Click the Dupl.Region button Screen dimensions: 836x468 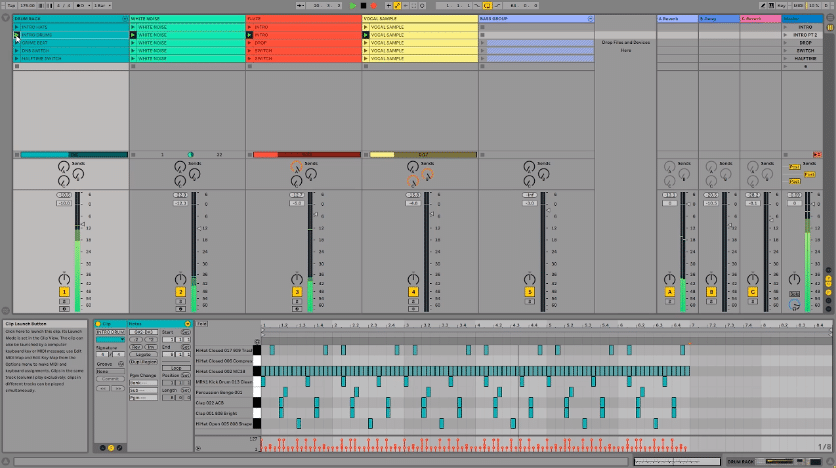[143, 361]
